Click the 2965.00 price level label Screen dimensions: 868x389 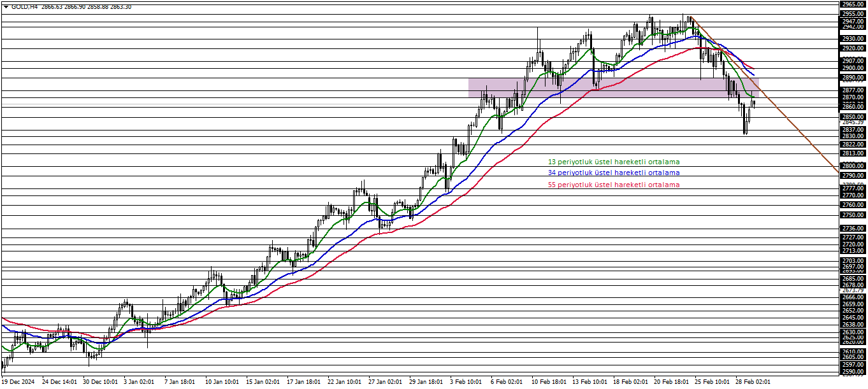point(852,4)
